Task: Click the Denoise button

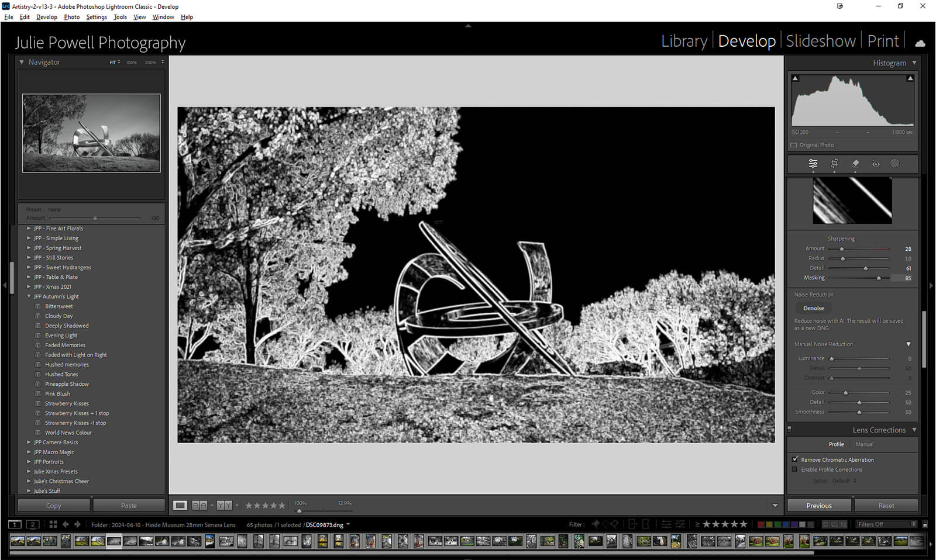Action: click(x=813, y=308)
